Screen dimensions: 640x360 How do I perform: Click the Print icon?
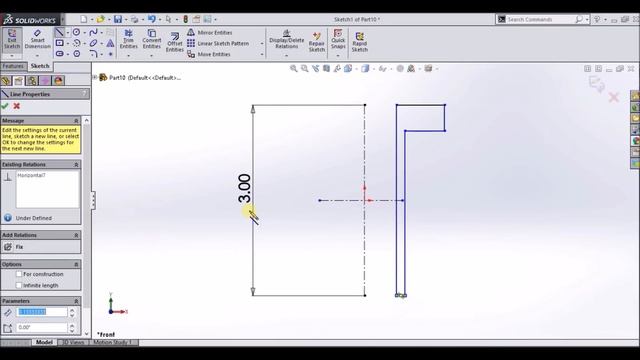134,19
